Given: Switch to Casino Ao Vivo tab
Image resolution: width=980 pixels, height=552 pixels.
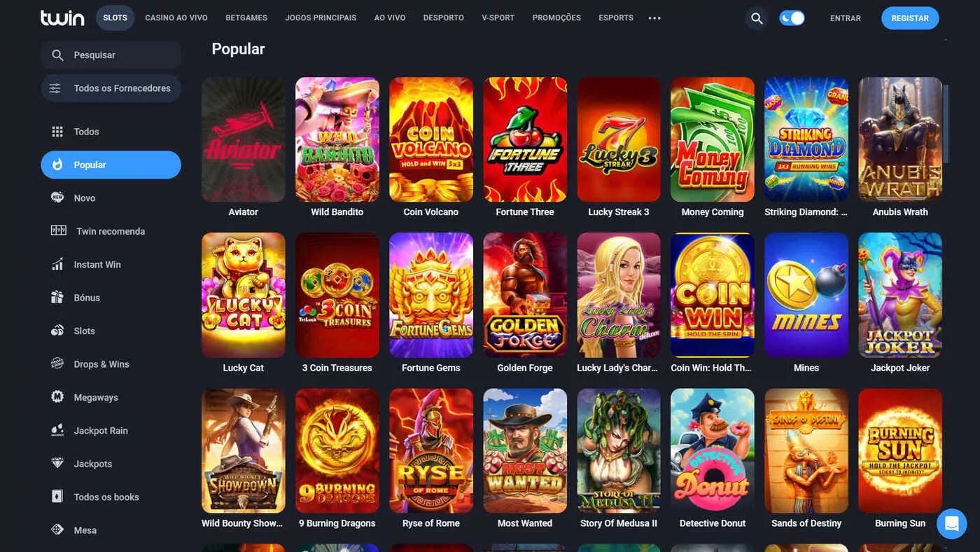Looking at the screenshot, I should click(176, 18).
